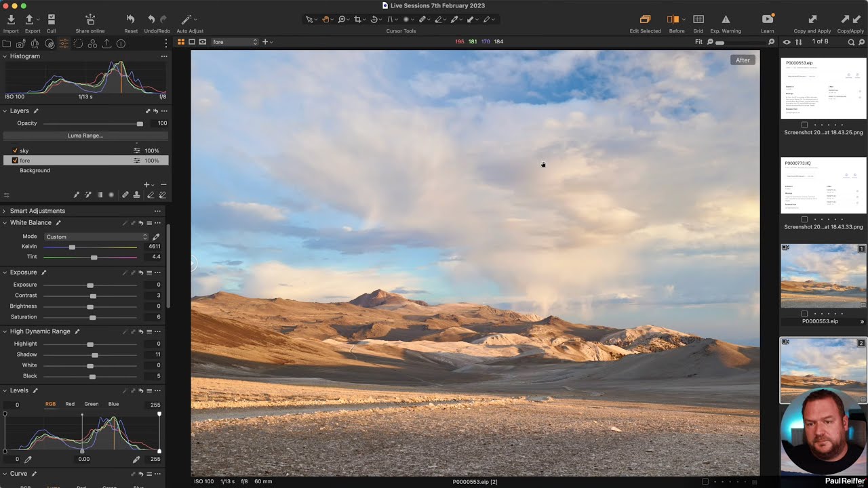The height and width of the screenshot is (488, 868).
Task: Open the Library tool tab folder icon
Action: pyautogui.click(x=6, y=43)
